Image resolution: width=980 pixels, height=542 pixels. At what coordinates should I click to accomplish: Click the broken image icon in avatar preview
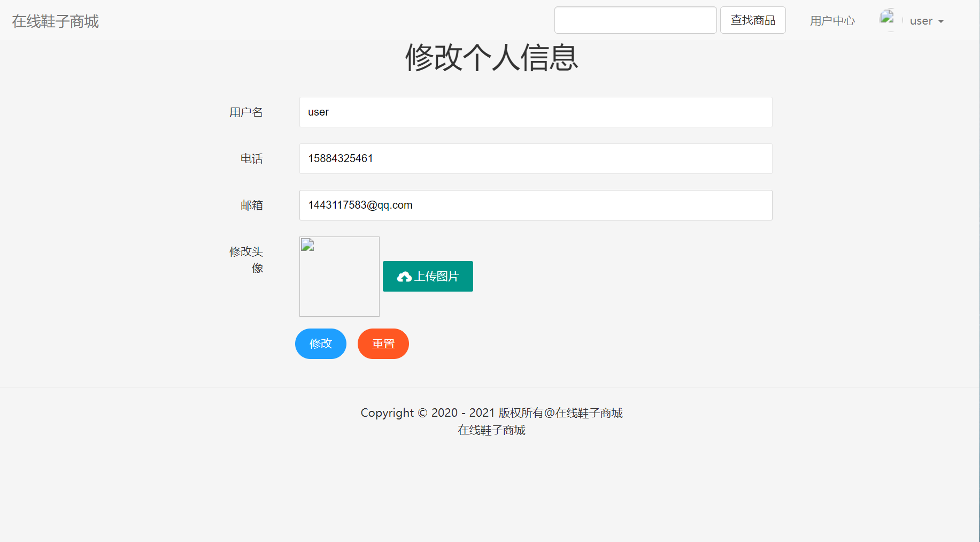click(x=306, y=245)
